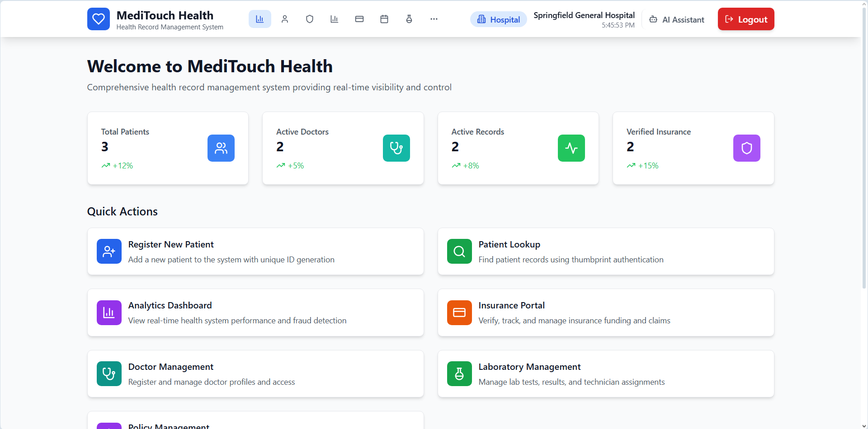The width and height of the screenshot is (868, 429).
Task: Click the Verified Insurance purple shield icon
Action: pos(747,148)
